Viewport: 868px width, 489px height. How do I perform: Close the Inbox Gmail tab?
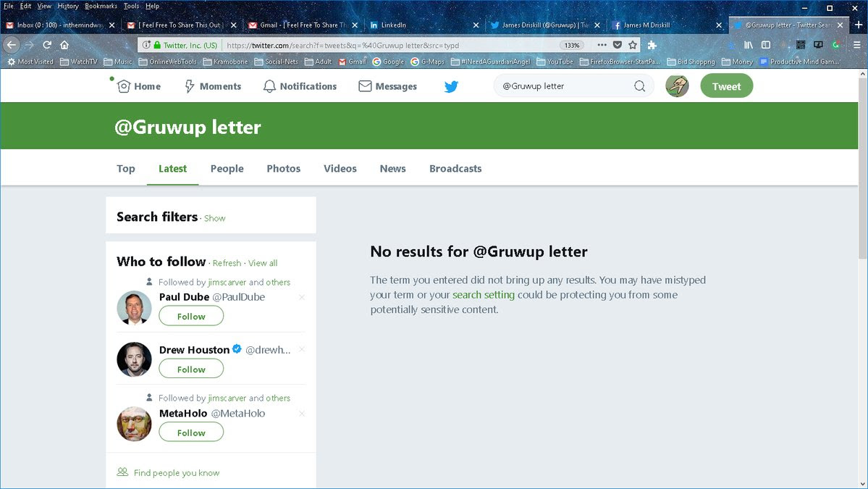click(x=111, y=25)
